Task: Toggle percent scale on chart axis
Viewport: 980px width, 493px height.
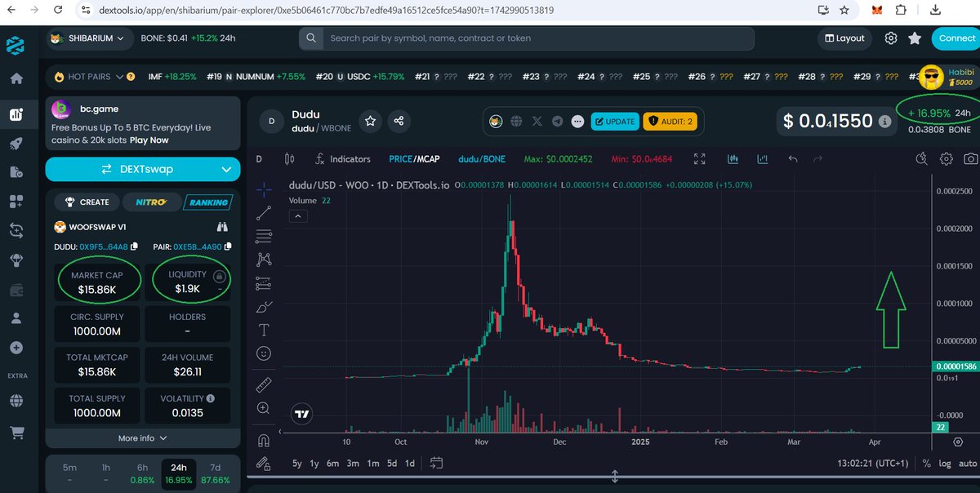Action: point(927,464)
